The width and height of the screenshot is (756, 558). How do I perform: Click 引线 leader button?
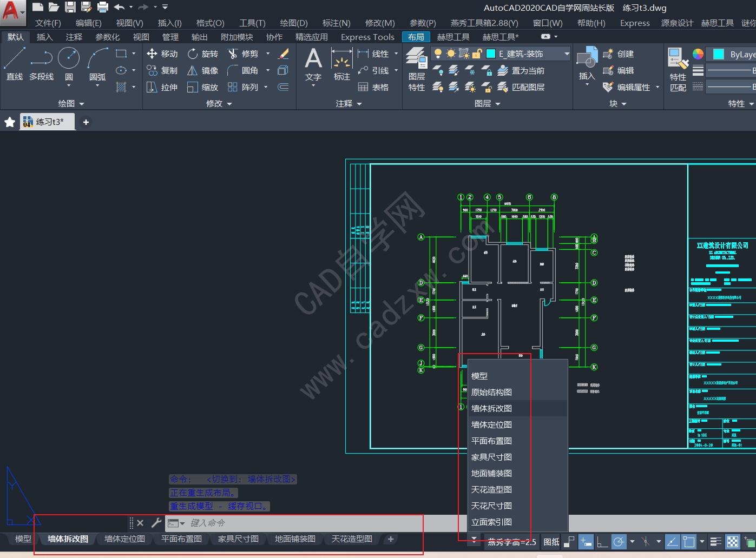pos(373,70)
